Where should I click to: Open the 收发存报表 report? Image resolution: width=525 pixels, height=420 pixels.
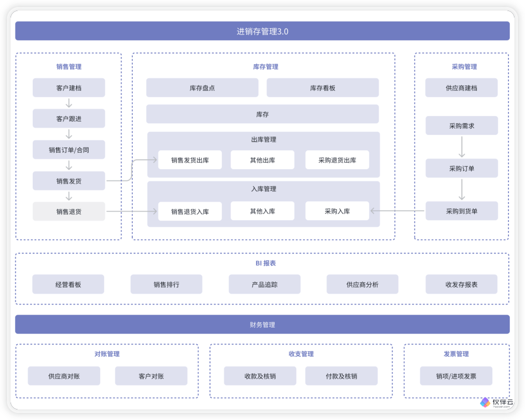(461, 284)
